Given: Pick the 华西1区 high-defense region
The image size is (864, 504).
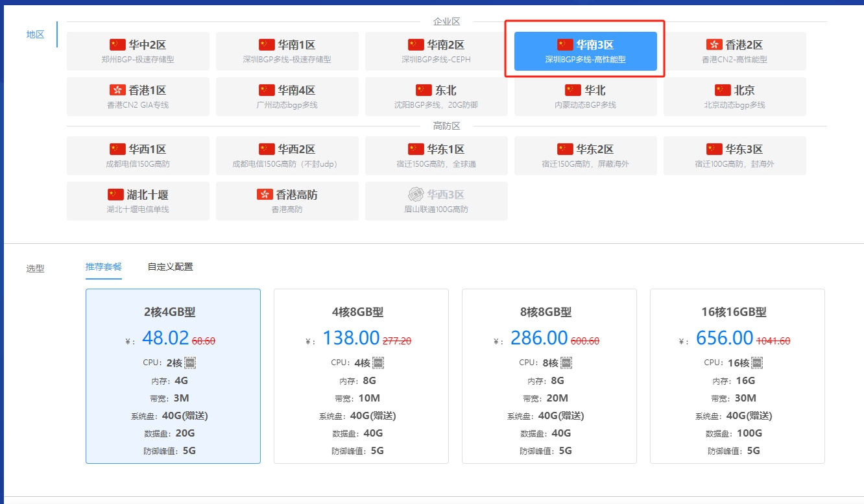Looking at the screenshot, I should 138,156.
